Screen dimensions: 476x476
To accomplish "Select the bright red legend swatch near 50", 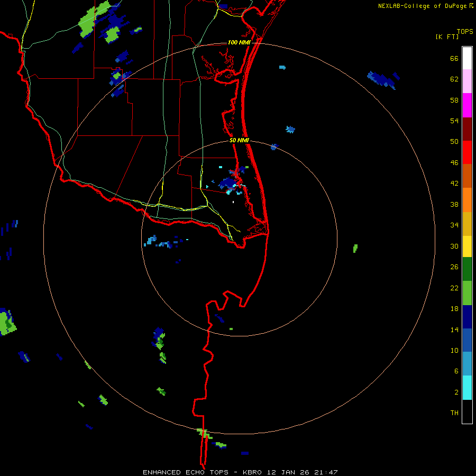I will coord(467,152).
